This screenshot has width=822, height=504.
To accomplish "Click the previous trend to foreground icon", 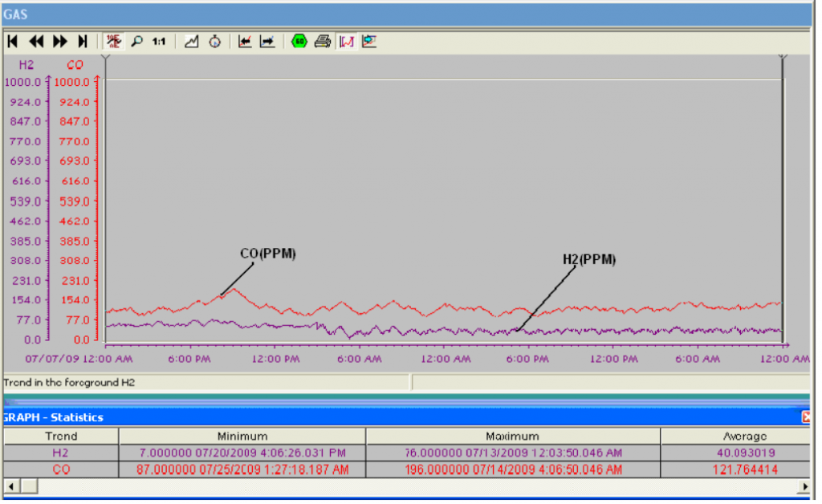I will [246, 42].
